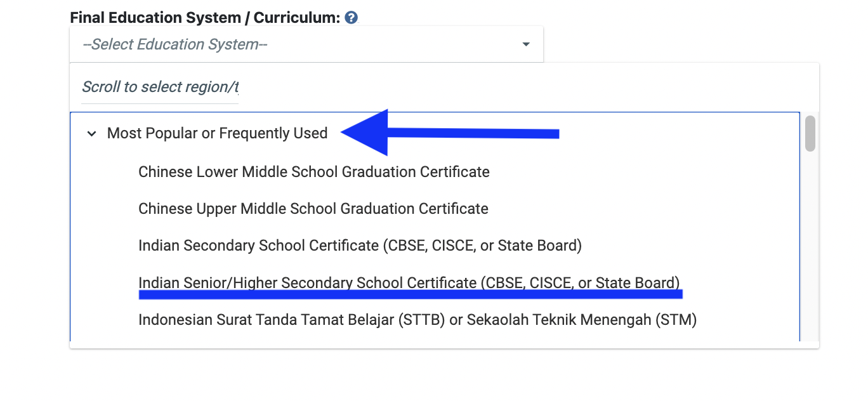
Task: Click the Final Education System / Curriculum label
Action: [x=205, y=18]
